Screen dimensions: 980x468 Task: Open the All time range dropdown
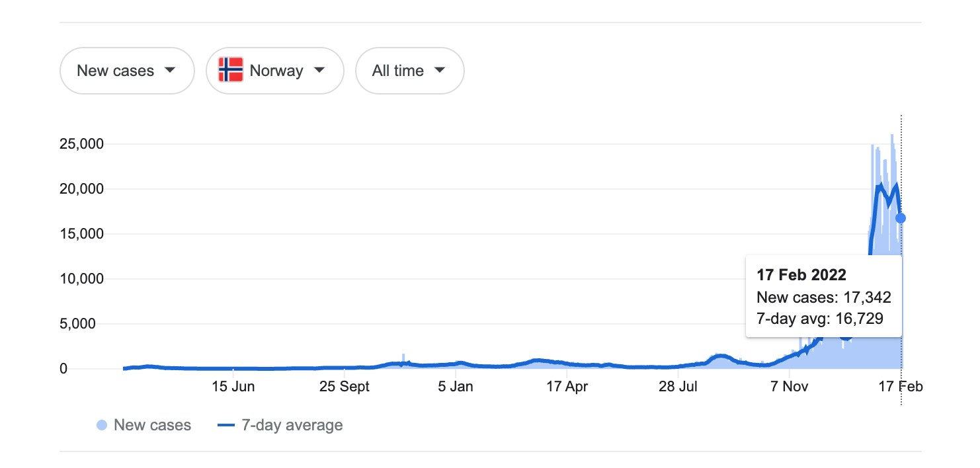[410, 71]
